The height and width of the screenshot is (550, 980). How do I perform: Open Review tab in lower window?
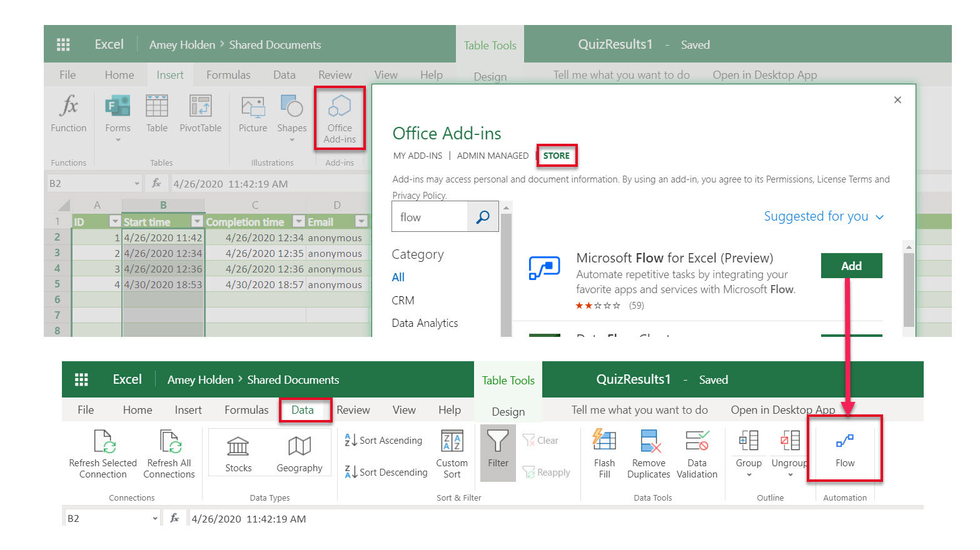click(353, 410)
